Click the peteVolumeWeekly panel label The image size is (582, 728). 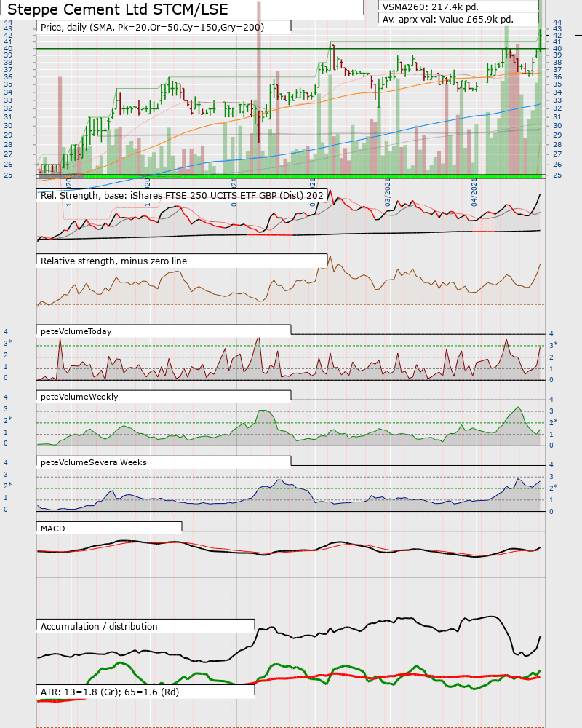point(79,397)
